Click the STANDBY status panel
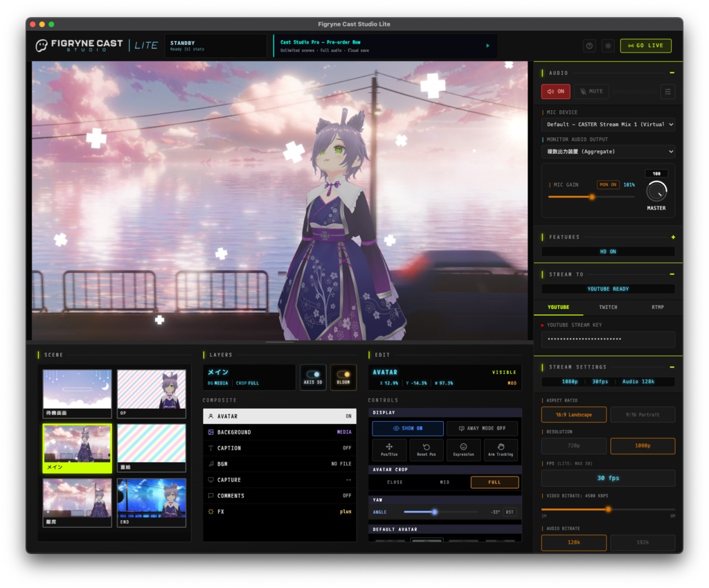 [x=216, y=46]
